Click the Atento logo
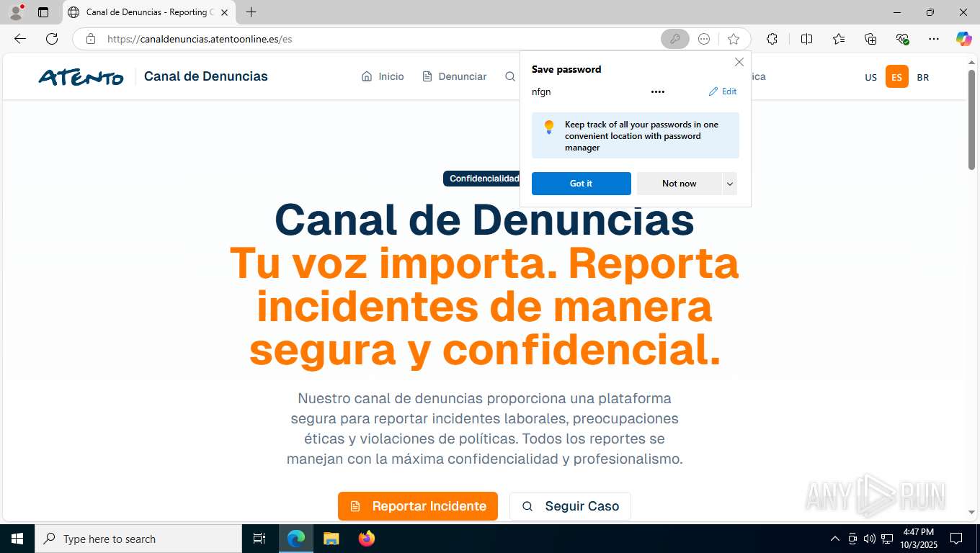Viewport: 980px width, 553px height. (81, 77)
